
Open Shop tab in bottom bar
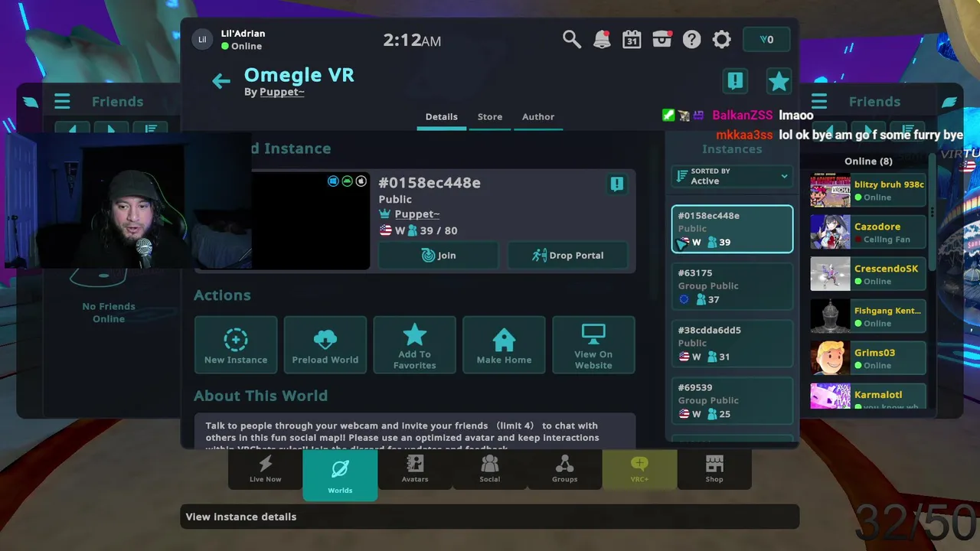click(x=714, y=469)
